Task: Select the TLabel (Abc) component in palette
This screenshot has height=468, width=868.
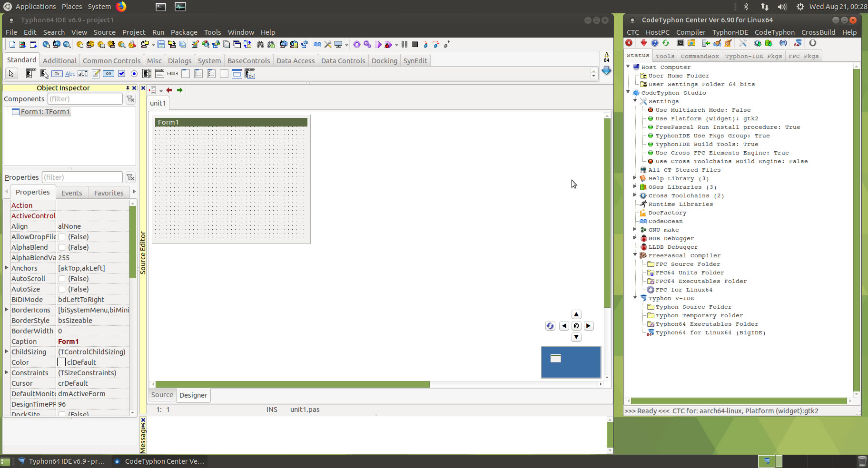Action: pyautogui.click(x=70, y=74)
